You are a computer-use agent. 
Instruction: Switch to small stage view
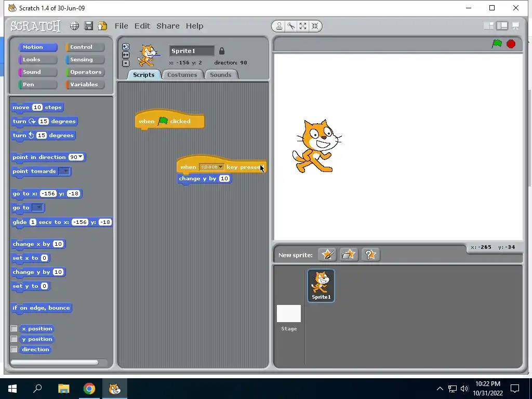click(488, 26)
